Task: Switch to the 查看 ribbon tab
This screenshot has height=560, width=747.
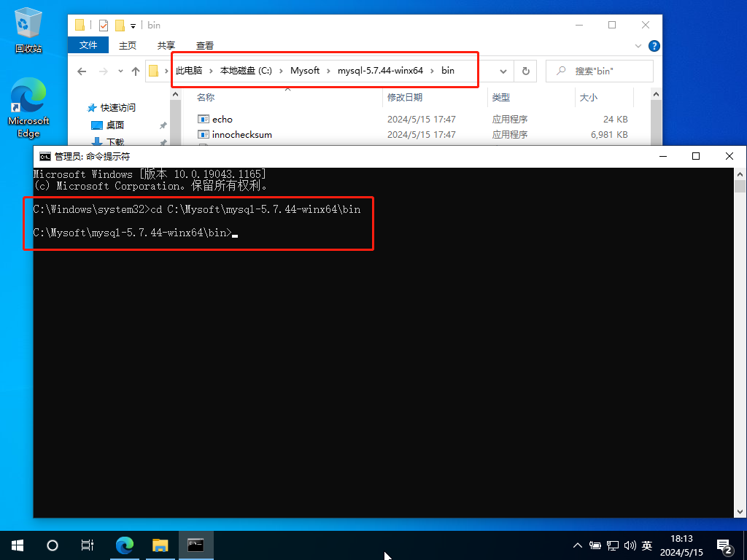Action: (x=205, y=45)
